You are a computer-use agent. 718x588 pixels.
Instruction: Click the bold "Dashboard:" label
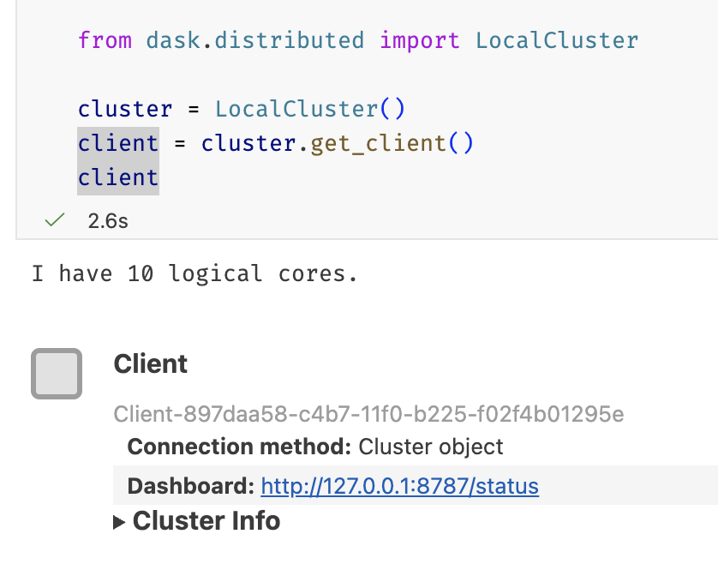tap(190, 487)
